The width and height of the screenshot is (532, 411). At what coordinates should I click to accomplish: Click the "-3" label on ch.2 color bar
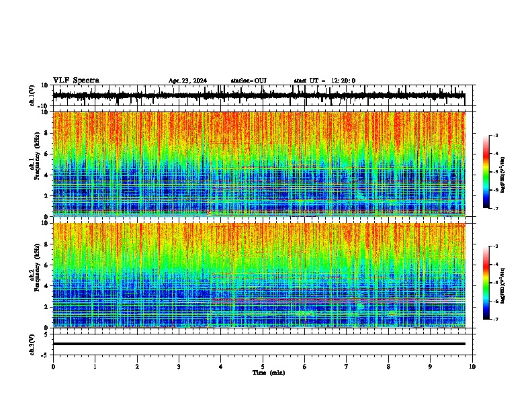click(x=495, y=246)
